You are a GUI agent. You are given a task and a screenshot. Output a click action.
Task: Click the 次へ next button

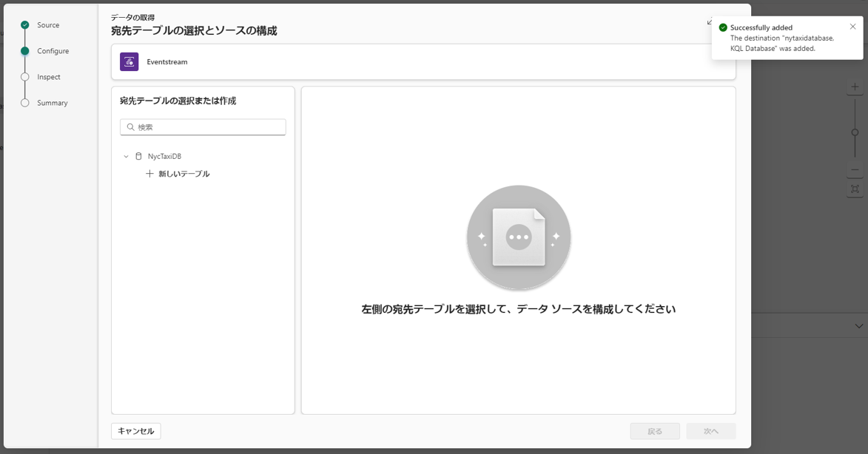711,431
